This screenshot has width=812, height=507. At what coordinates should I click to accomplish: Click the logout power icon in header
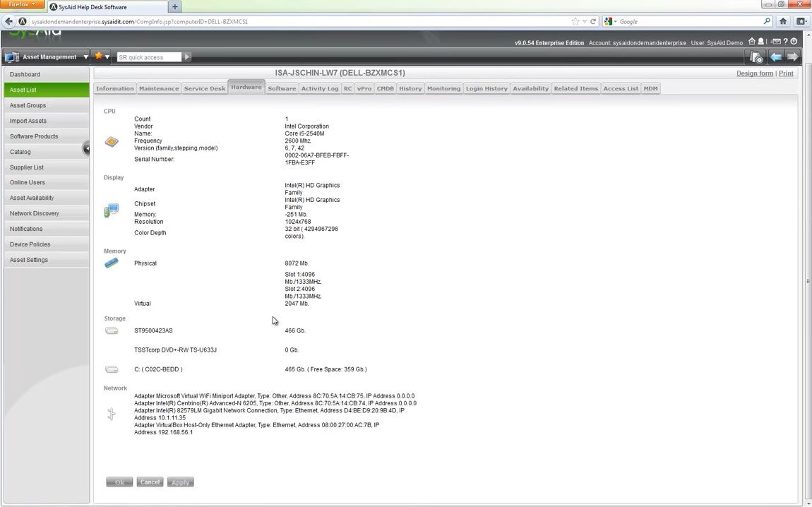[794, 42]
